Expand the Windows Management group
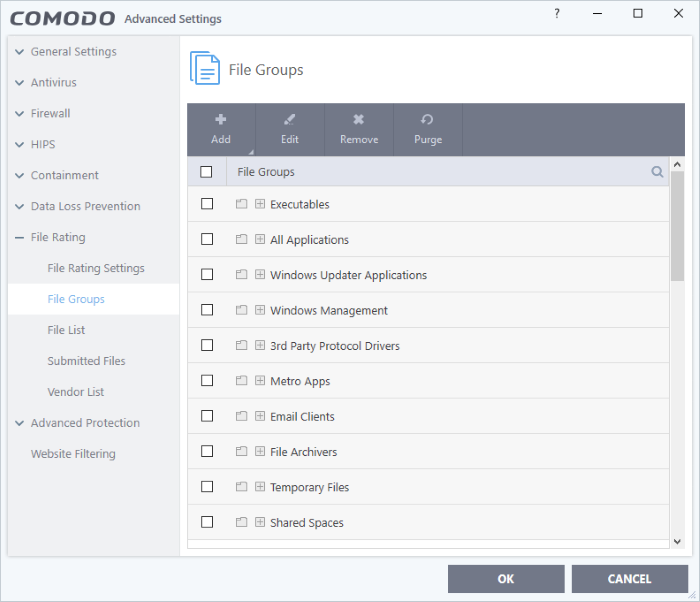Screen dimensions: 700x602 coord(260,309)
